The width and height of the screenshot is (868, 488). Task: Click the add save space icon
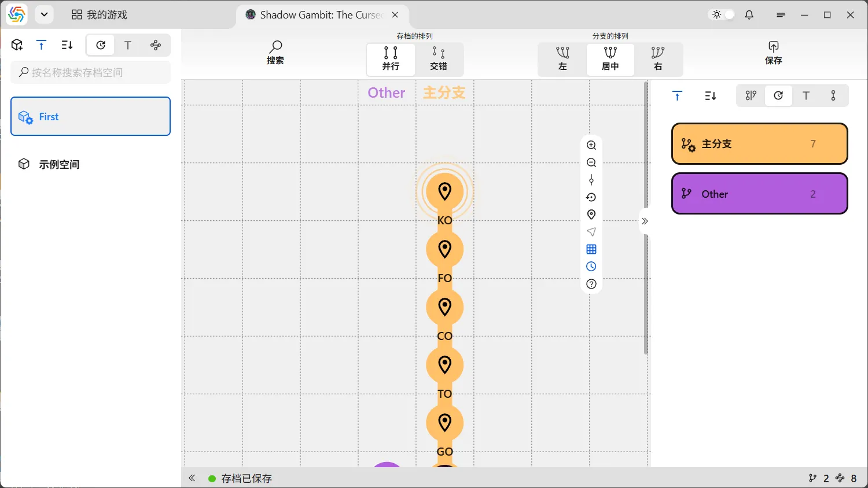[17, 45]
